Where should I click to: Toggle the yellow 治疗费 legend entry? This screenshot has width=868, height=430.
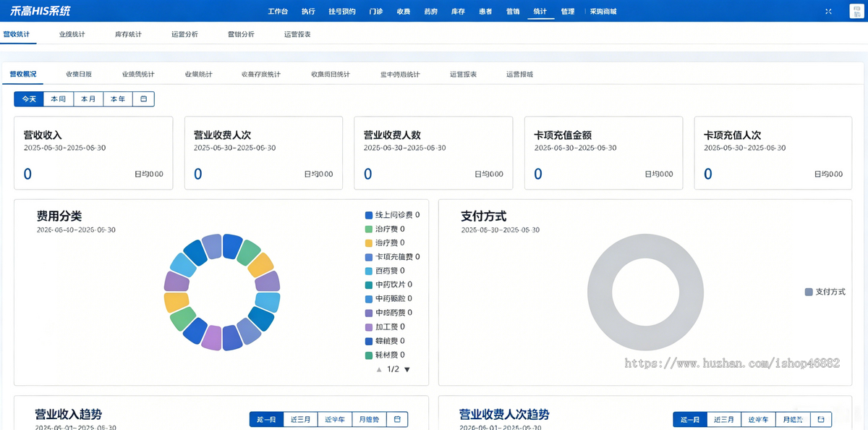pos(385,243)
